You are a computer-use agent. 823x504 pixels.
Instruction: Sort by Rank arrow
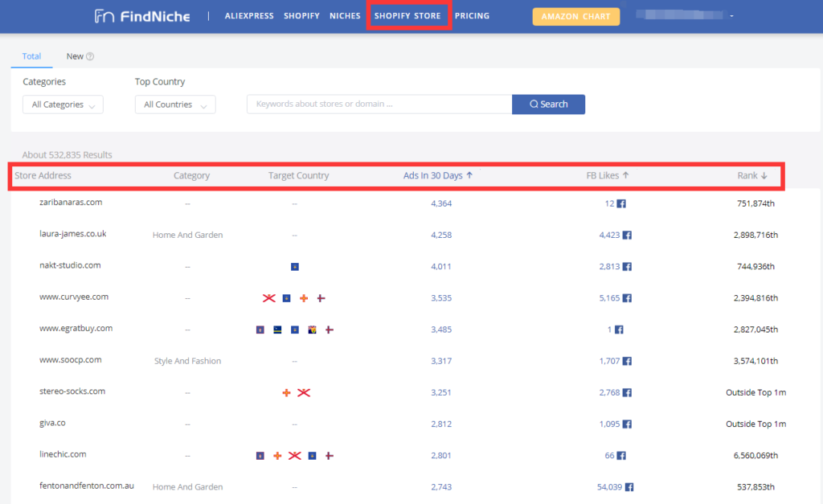764,175
